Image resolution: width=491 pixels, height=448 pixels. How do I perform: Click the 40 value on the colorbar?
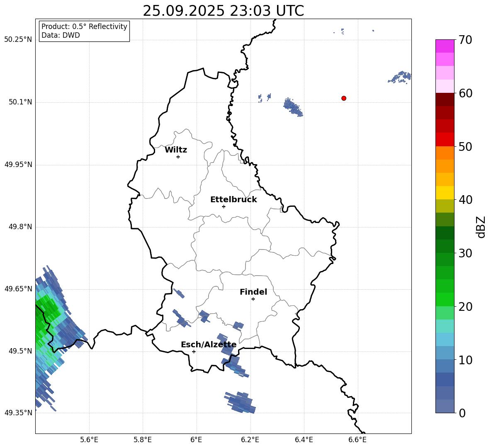click(465, 200)
